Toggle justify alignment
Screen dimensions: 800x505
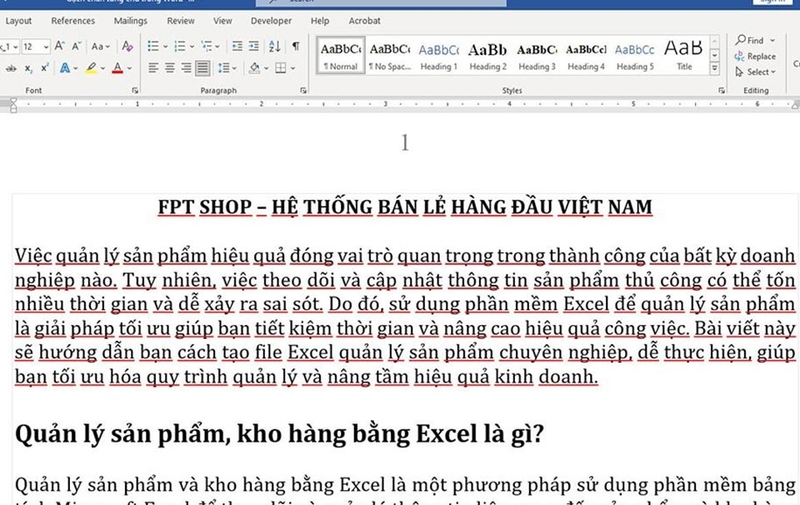click(203, 68)
